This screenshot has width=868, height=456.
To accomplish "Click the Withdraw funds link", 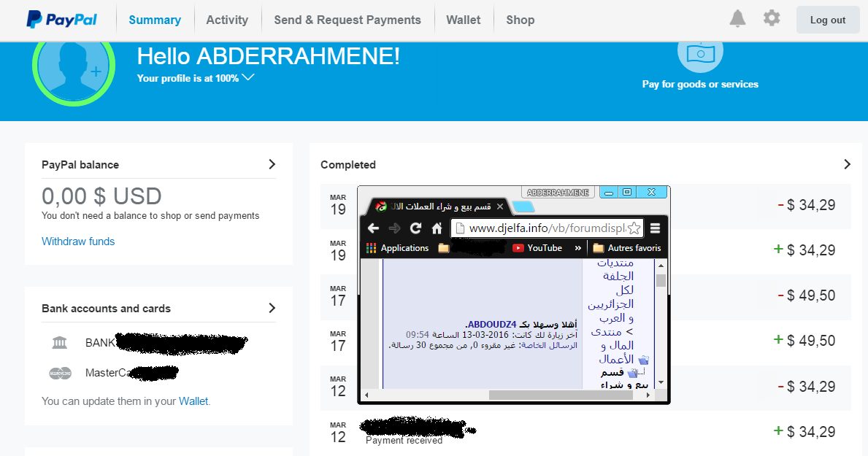I will click(78, 241).
